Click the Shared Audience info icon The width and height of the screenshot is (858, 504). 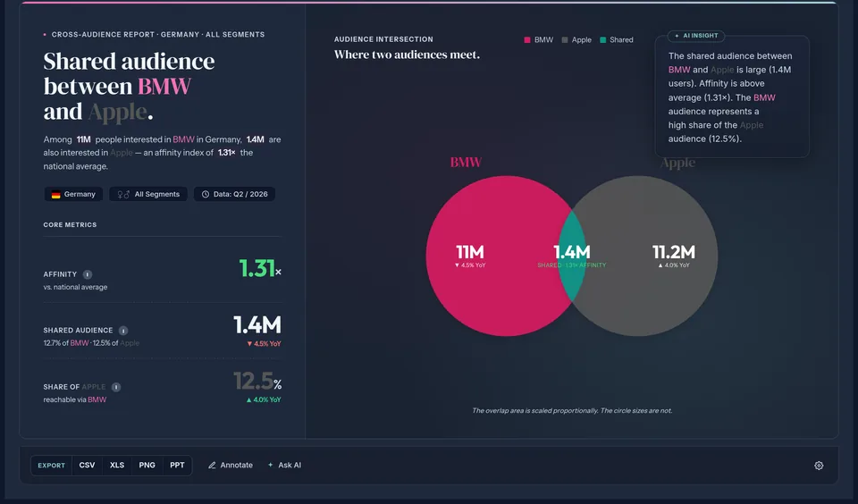click(123, 331)
